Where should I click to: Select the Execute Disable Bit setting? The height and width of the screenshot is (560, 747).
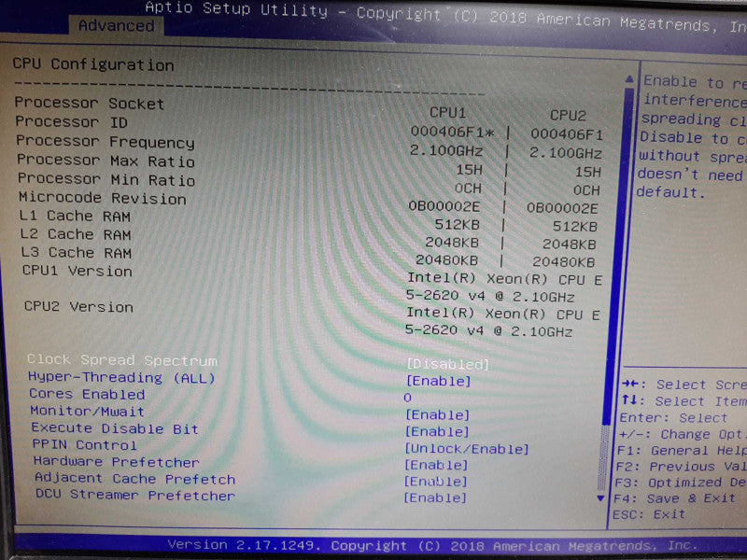point(115,428)
